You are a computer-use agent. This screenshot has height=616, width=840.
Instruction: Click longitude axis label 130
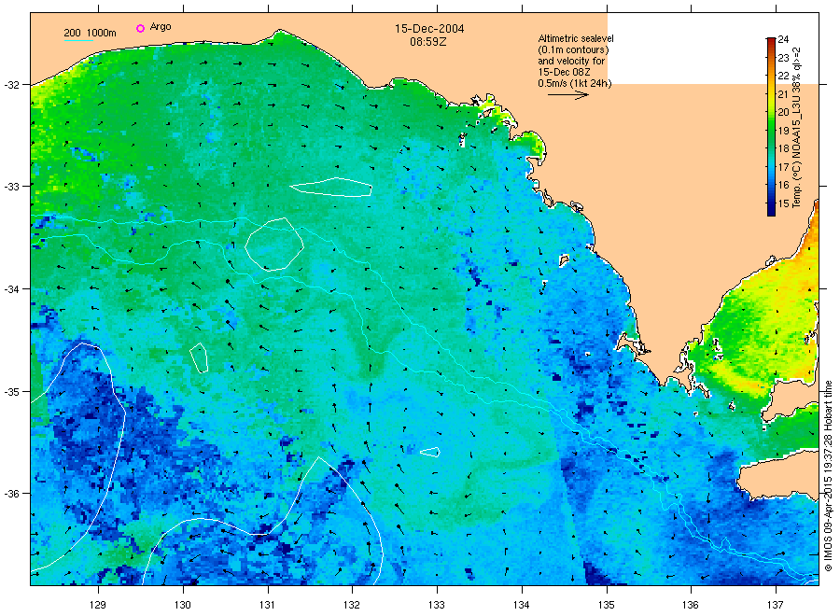pos(183,605)
